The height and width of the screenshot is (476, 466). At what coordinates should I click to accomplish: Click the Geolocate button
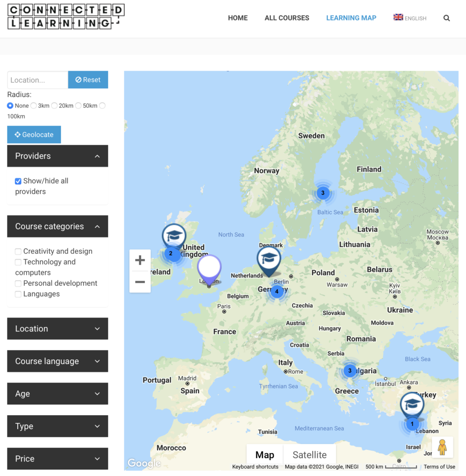click(x=34, y=134)
